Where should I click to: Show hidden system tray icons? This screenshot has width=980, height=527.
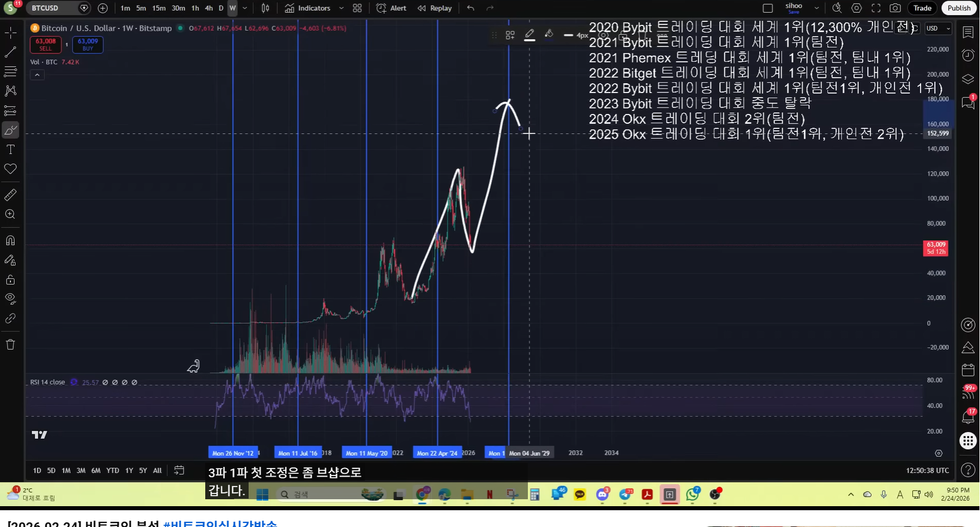click(850, 495)
